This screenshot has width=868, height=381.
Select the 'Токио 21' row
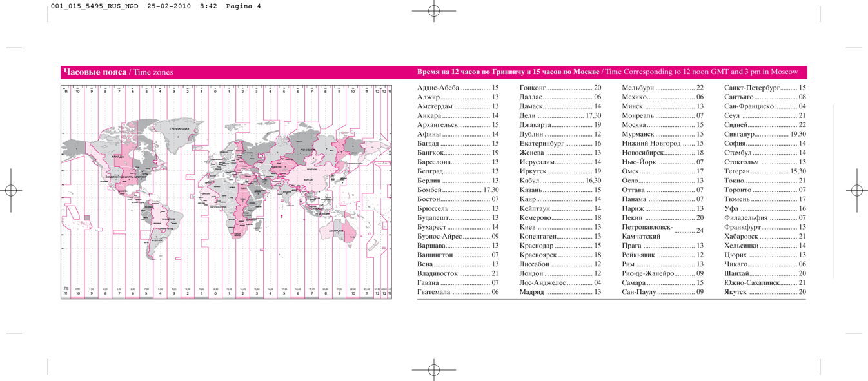click(x=765, y=181)
